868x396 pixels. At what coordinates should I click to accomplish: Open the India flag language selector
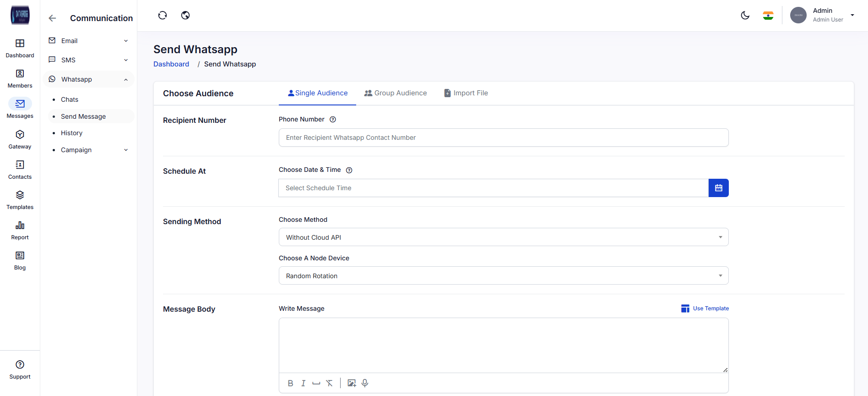[x=768, y=16]
